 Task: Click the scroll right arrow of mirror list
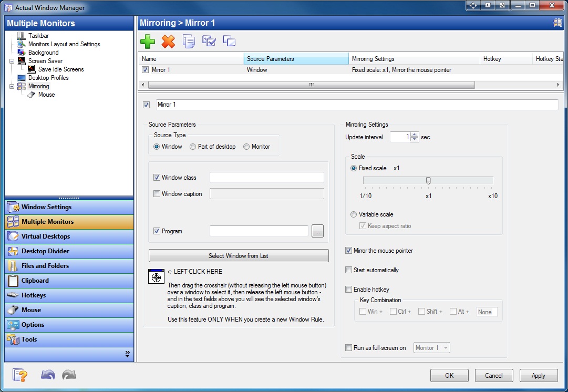[x=558, y=85]
